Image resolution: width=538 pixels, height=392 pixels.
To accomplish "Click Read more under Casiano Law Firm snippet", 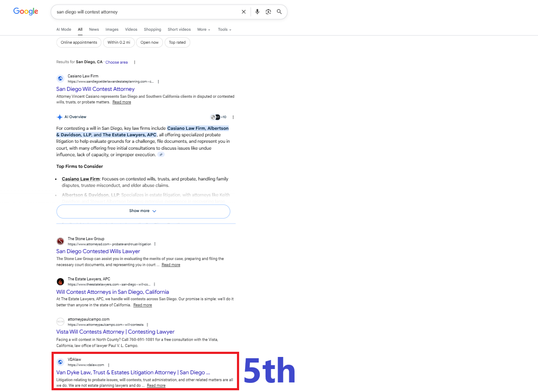I will click(x=122, y=102).
